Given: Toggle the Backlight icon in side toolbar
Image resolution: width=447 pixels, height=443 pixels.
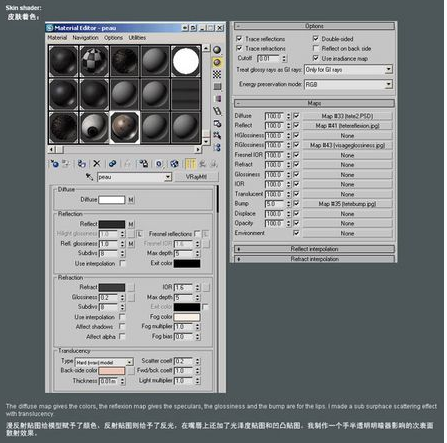Looking at the screenshot, I should point(217,62).
